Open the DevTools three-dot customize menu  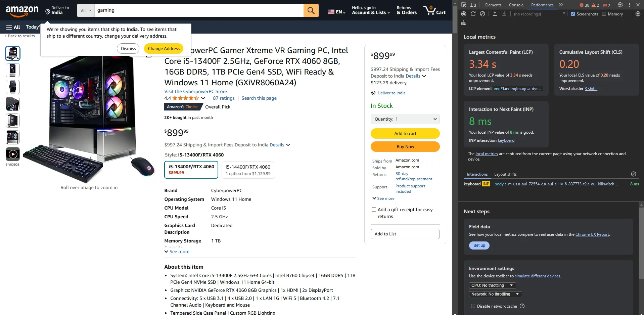[x=630, y=5]
